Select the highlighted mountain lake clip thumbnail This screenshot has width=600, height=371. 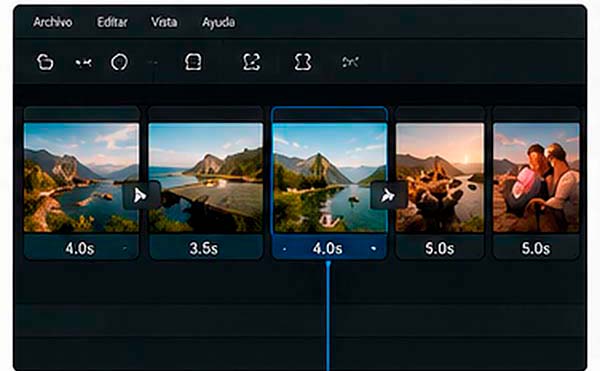click(x=329, y=177)
